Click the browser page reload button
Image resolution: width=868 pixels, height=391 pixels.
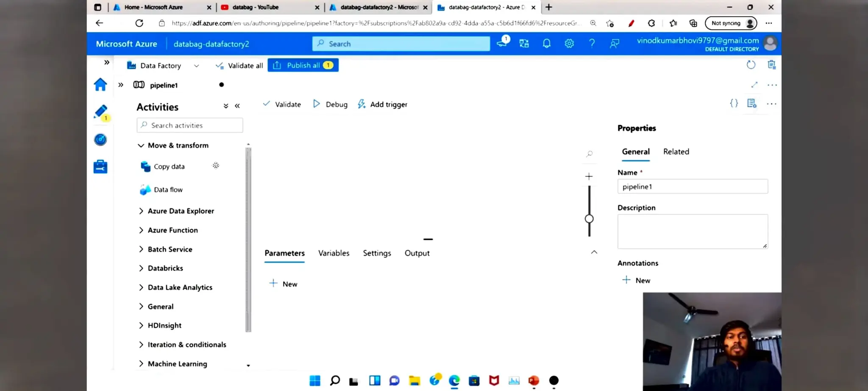pyautogui.click(x=139, y=23)
